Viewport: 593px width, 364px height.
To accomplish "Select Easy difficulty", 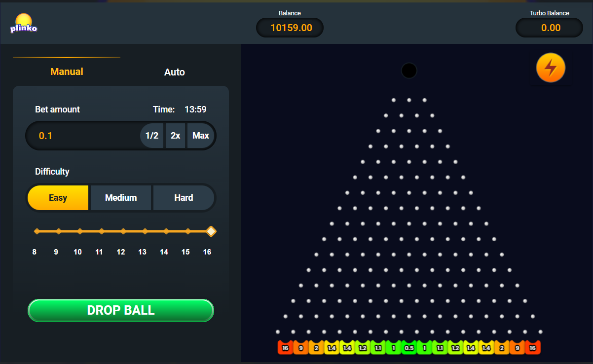I will tap(58, 198).
